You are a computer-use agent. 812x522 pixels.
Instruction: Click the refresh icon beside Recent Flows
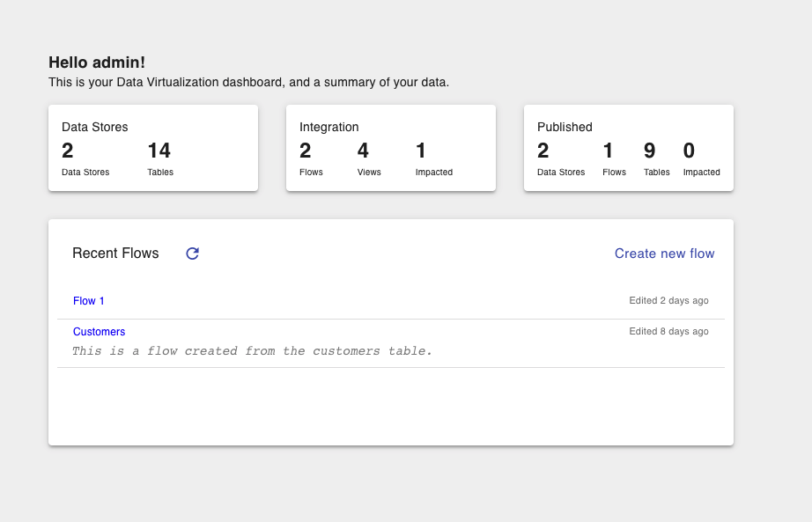(192, 254)
